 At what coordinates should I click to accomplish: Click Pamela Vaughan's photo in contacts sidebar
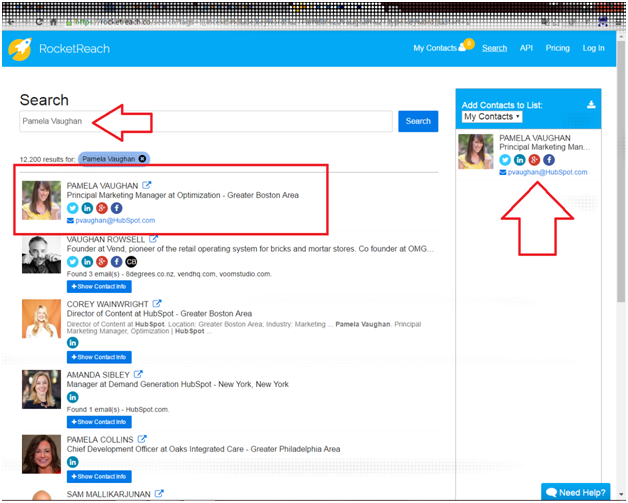click(476, 152)
